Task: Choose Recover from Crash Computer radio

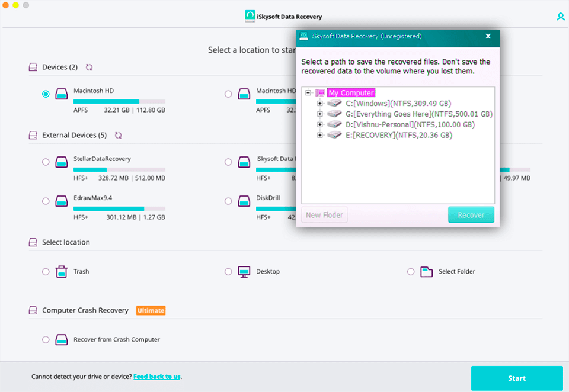Action: (x=46, y=340)
